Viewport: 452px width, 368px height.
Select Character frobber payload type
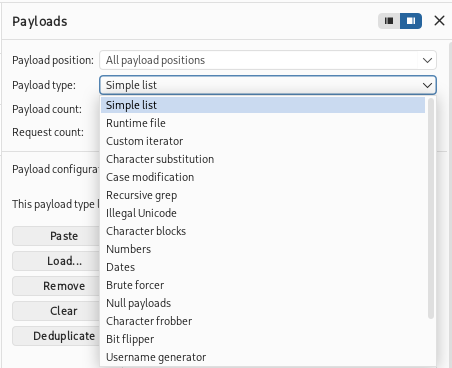click(263, 321)
